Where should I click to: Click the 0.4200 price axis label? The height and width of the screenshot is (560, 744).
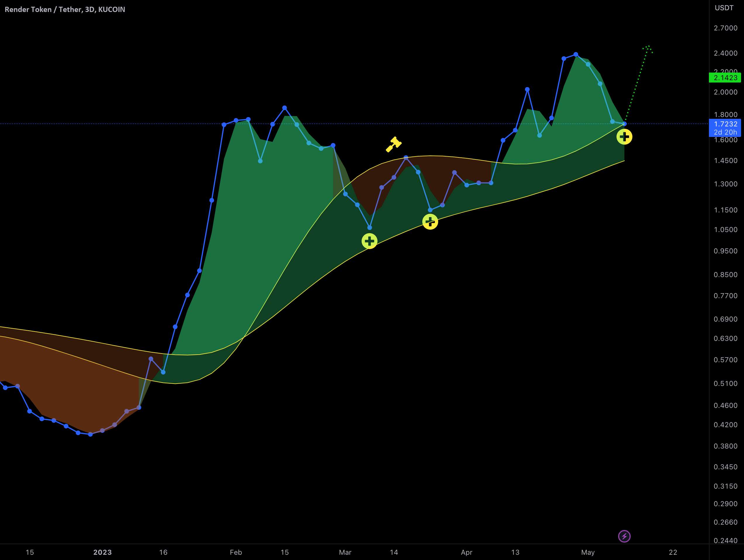click(x=726, y=425)
